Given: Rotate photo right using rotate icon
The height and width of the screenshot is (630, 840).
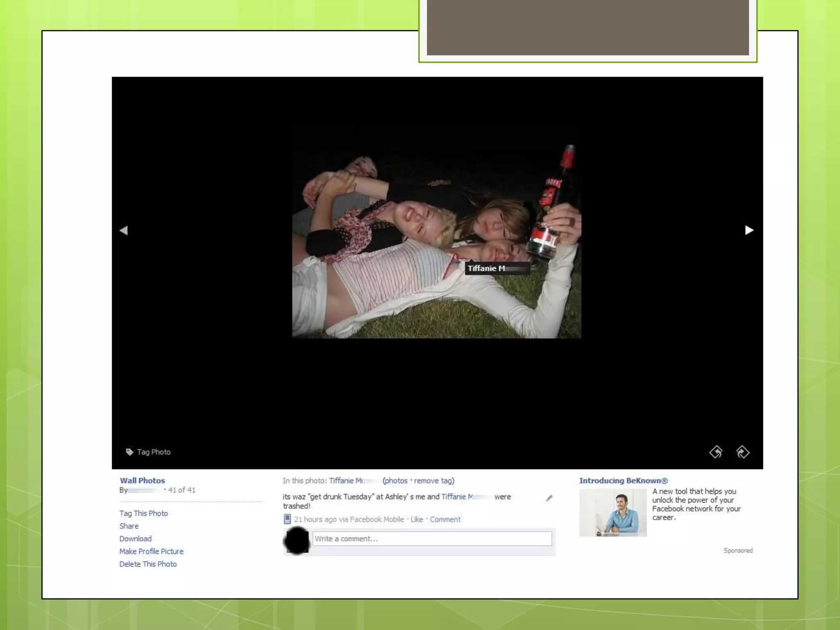Looking at the screenshot, I should 743,452.
